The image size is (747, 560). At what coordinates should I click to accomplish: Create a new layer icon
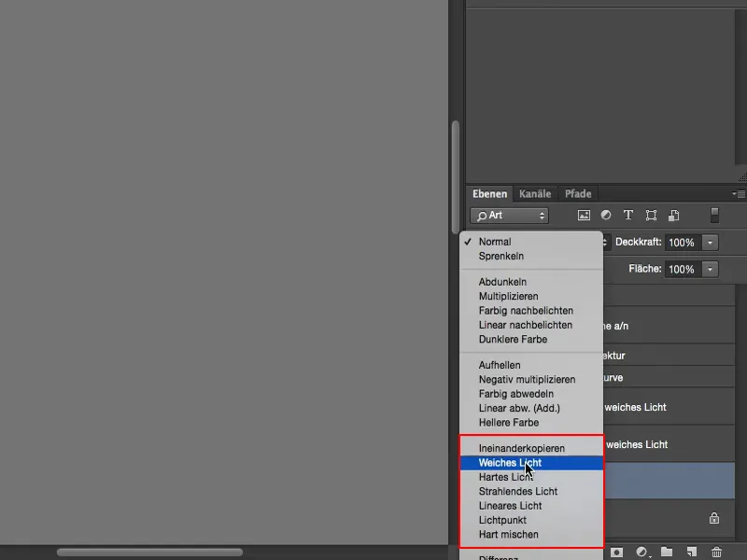tap(692, 553)
